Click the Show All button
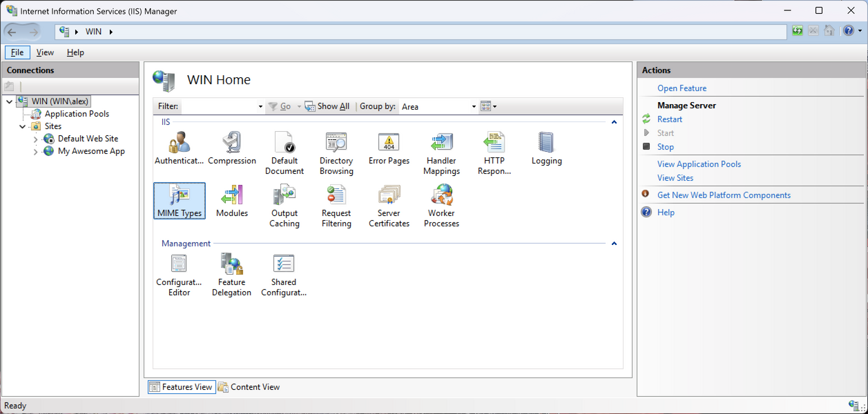The image size is (868, 414). 327,106
